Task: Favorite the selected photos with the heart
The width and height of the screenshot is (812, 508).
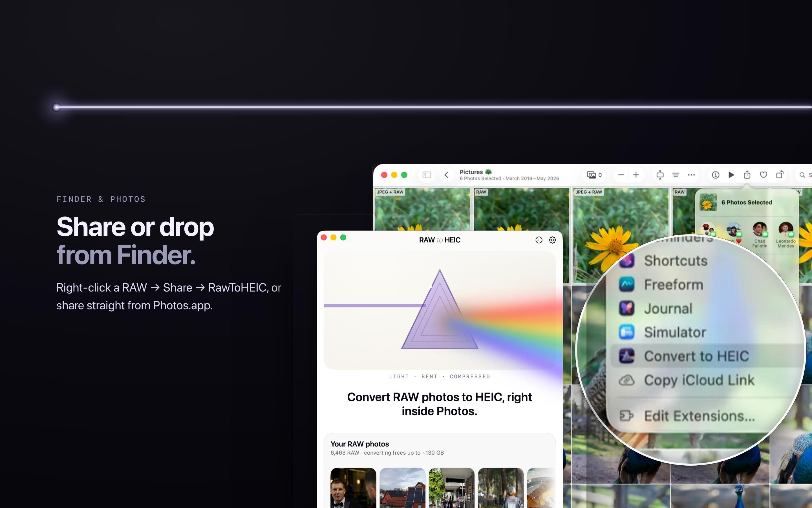Action: [763, 175]
